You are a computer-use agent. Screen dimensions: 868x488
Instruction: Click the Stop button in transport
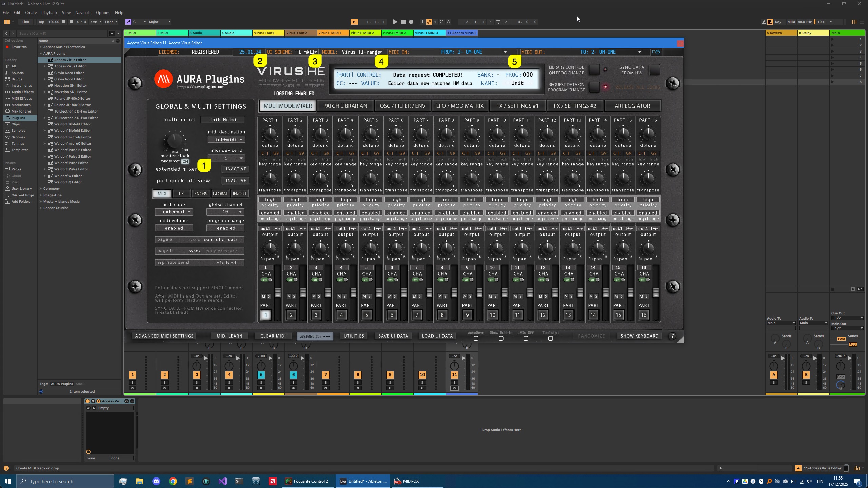(403, 22)
